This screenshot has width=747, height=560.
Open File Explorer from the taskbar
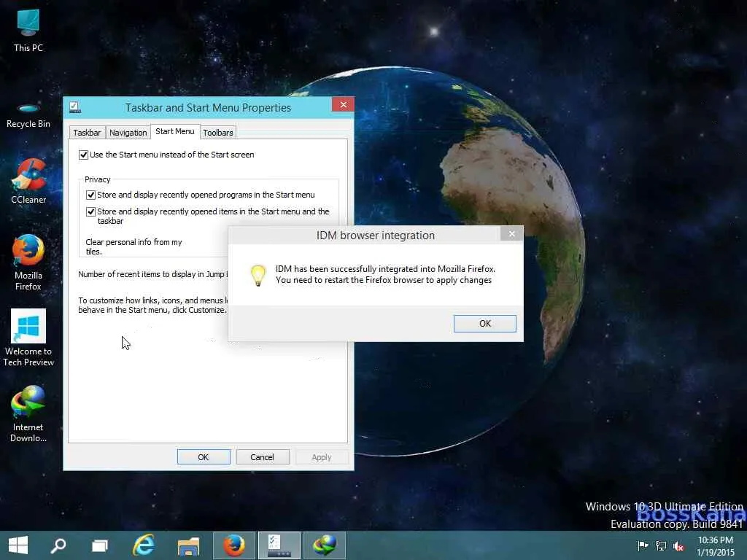(189, 545)
